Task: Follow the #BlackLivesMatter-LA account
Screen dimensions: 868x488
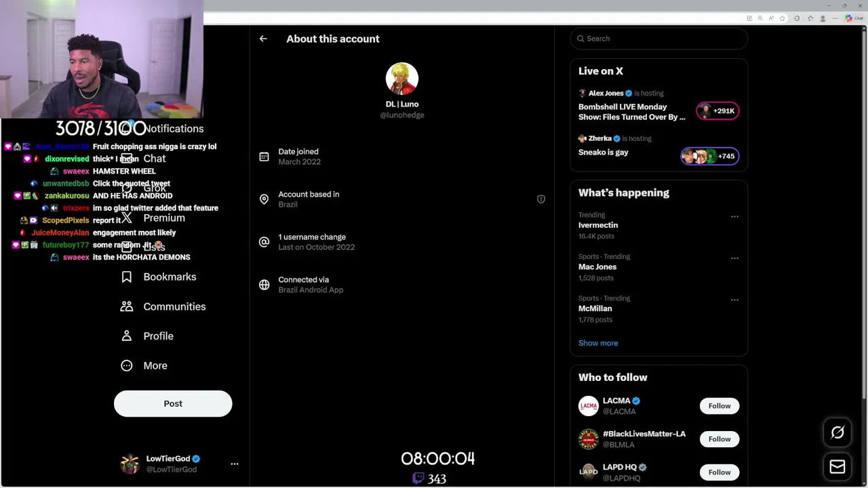Action: 719,439
